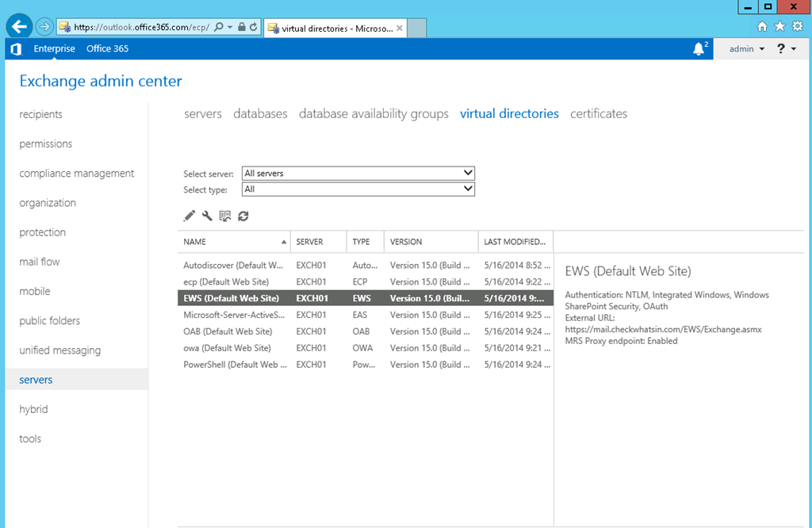Image resolution: width=812 pixels, height=528 pixels.
Task: Select the OAB (Default Web Site) row
Action: pyautogui.click(x=366, y=331)
